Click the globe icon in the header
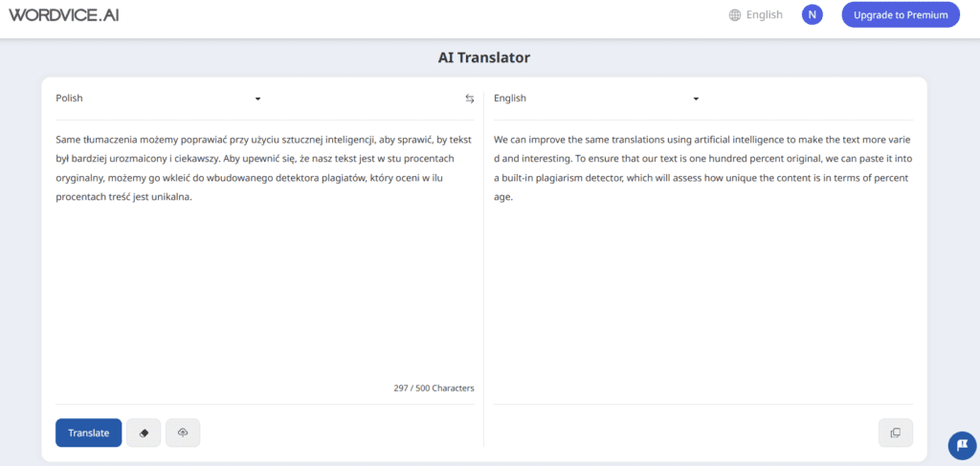The height and width of the screenshot is (466, 980). coord(735,15)
